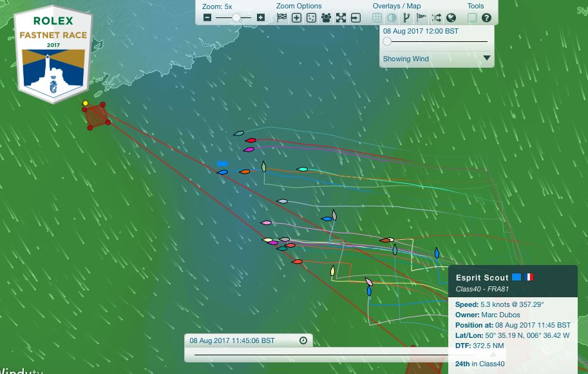The image size is (588, 374).
Task: Click the zoom in plus button
Action: point(261,17)
